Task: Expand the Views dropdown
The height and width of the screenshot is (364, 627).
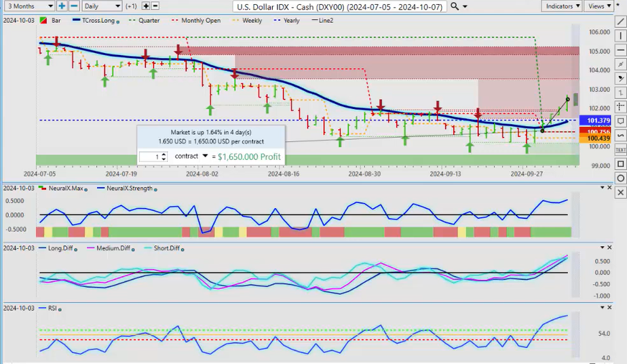Action: click(599, 6)
